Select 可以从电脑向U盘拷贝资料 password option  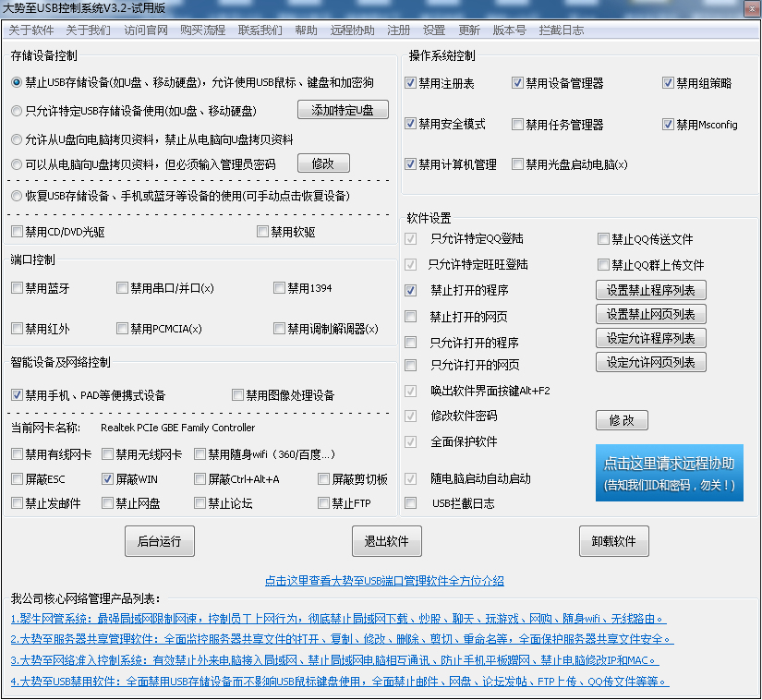point(17,164)
